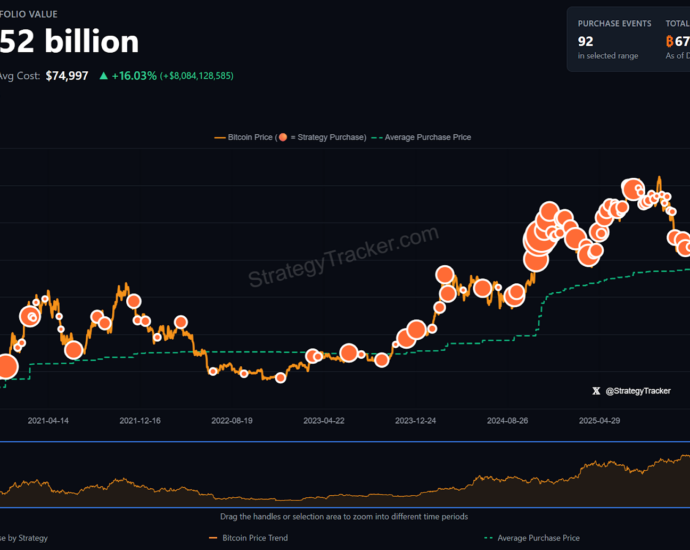Click the purchase bubble above the 2023-12-24 label
This screenshot has height=550, width=690.
415,331
